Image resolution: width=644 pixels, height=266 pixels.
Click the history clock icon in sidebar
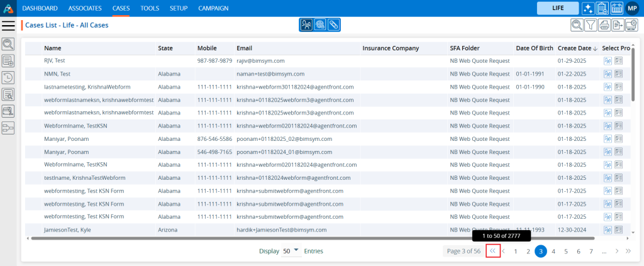pyautogui.click(x=8, y=77)
